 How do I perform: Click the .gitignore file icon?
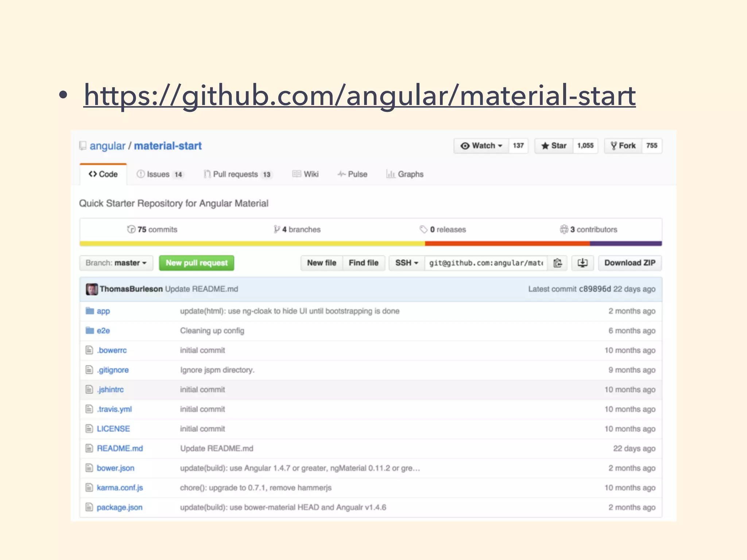click(89, 370)
